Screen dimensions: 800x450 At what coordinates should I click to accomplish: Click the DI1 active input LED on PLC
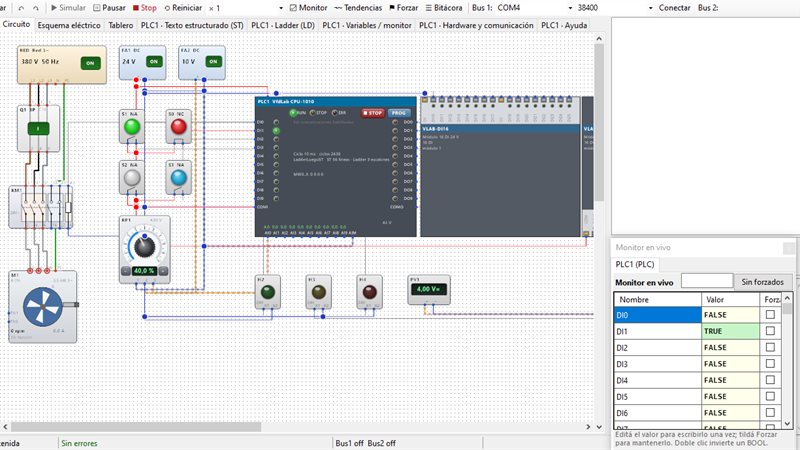pos(276,131)
